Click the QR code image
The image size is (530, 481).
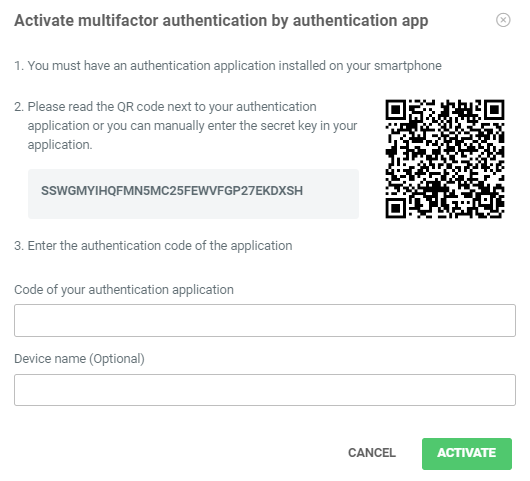(444, 159)
